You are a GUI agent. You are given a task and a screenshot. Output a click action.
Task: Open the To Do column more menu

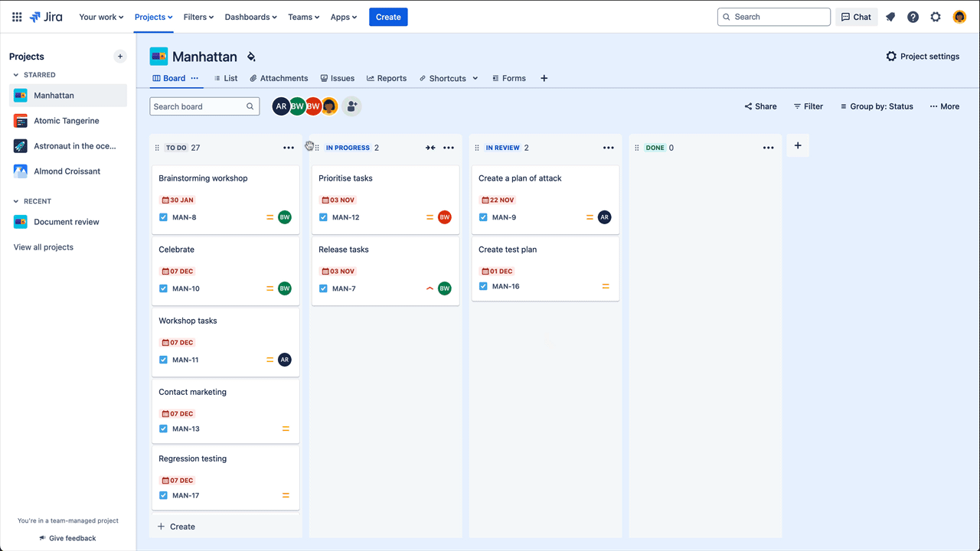click(x=289, y=148)
